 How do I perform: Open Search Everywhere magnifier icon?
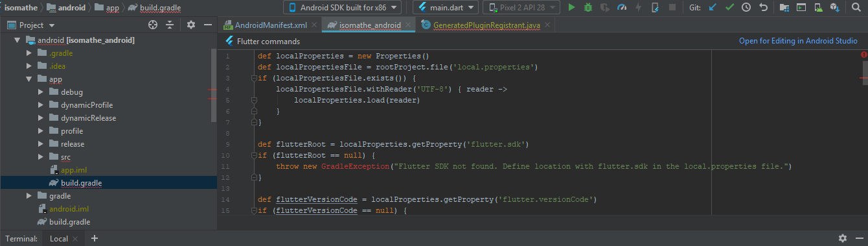[856, 8]
